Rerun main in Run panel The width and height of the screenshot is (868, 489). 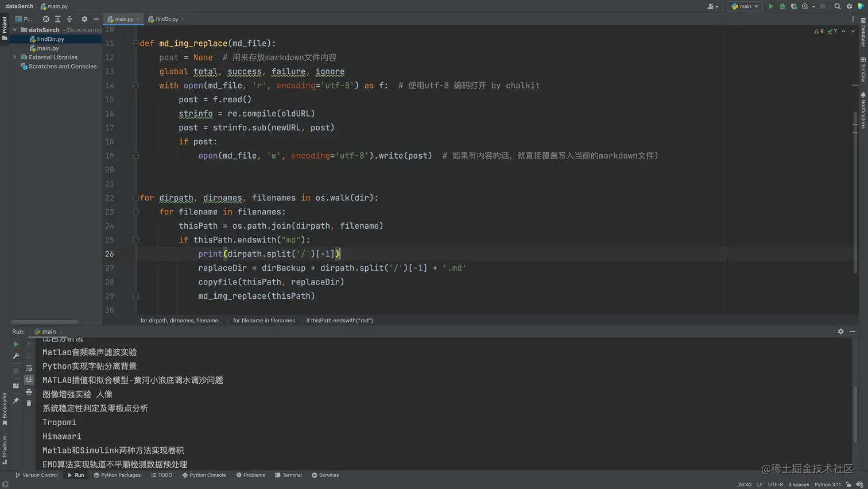click(x=15, y=344)
